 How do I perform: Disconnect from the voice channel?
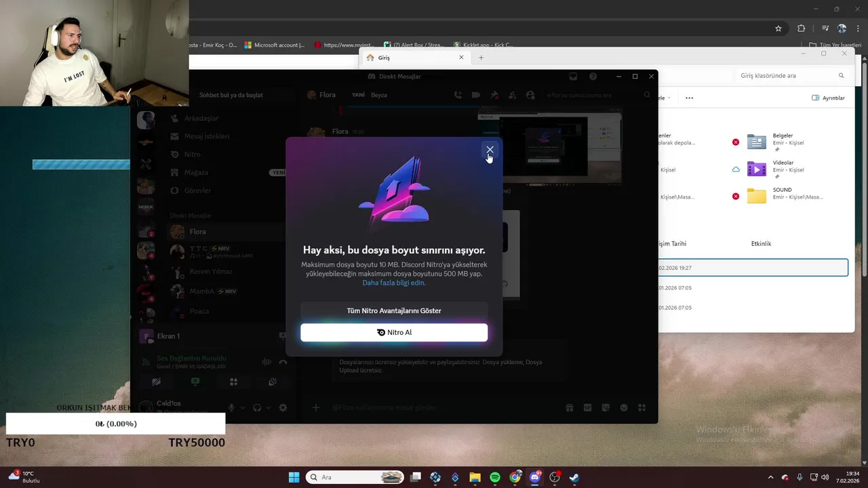pos(283,362)
